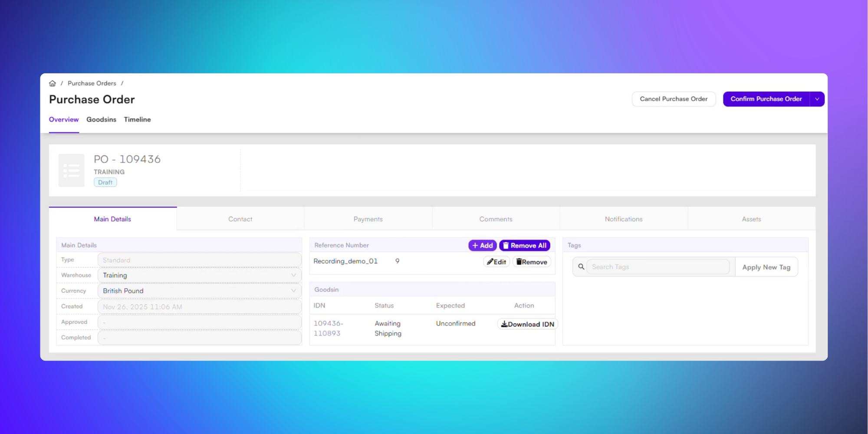This screenshot has height=434, width=868.
Task: Click the purchase order list thumbnail icon
Action: (x=72, y=171)
